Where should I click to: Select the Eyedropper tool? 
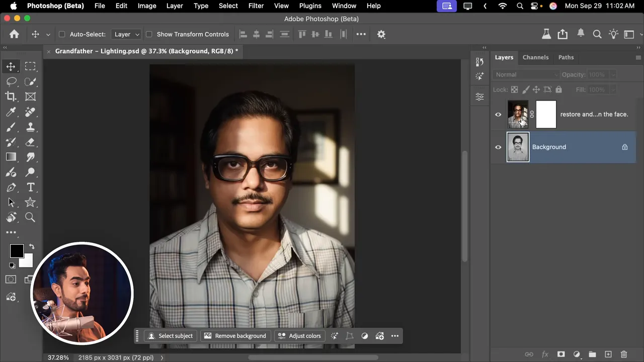click(11, 112)
